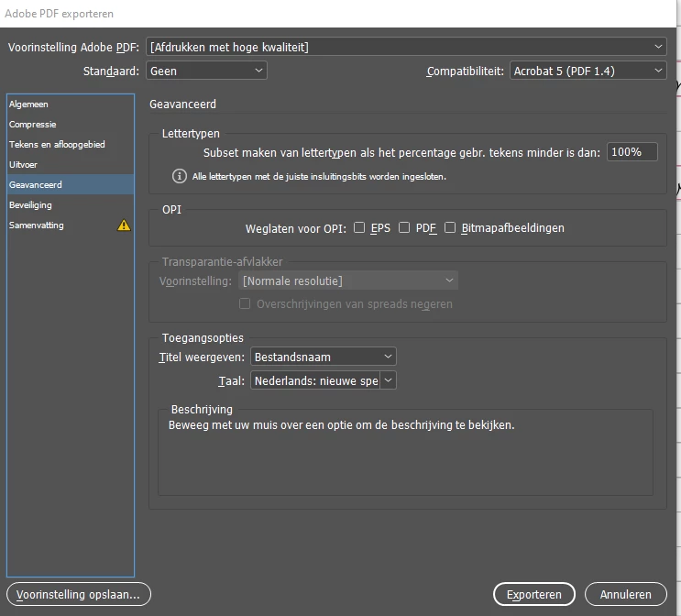Go to the Uitvoer section
Image resolution: width=681 pixels, height=616 pixels.
71,165
